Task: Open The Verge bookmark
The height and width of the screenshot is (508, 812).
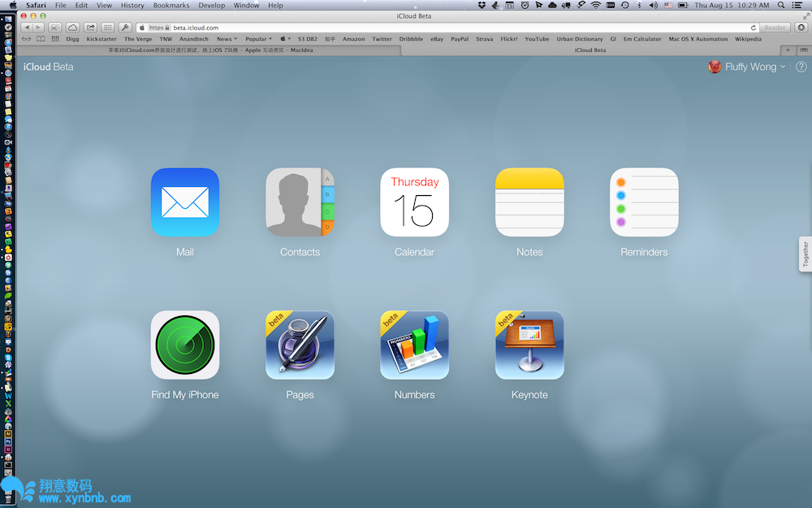Action: (x=138, y=39)
